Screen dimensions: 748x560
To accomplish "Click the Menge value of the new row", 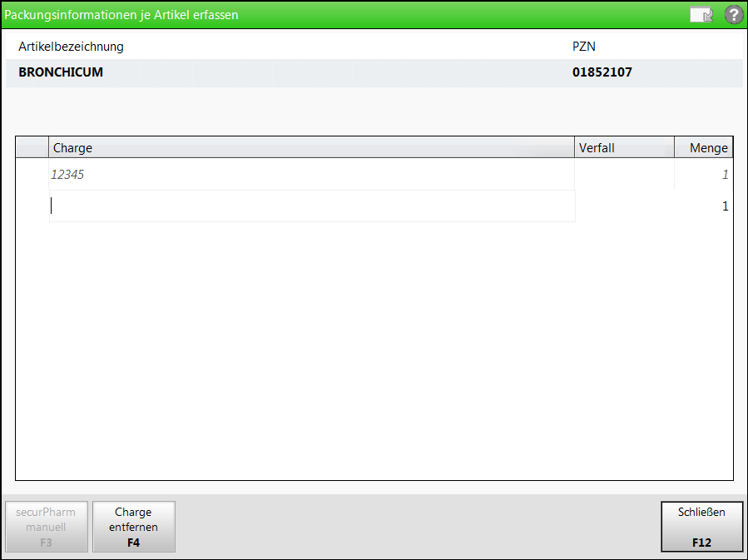I will coord(725,206).
